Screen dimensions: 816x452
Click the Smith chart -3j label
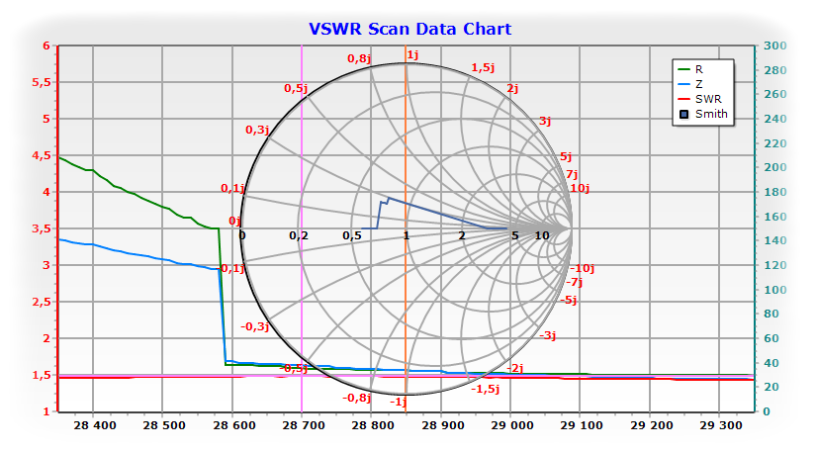[547, 335]
